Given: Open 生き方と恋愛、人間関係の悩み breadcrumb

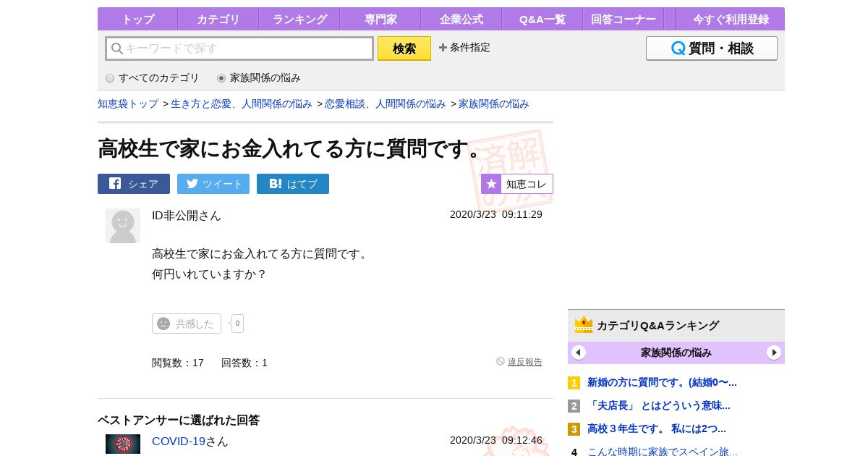Looking at the screenshot, I should [x=242, y=104].
